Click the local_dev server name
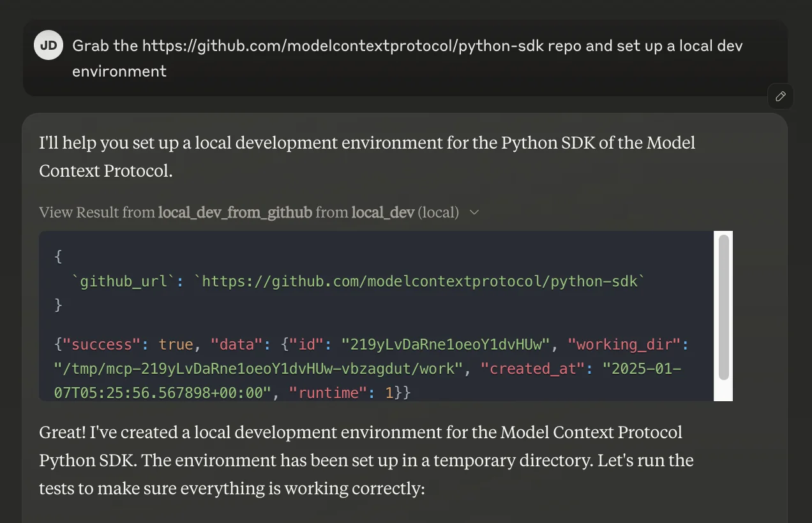Screen dimensions: 812x523 (x=383, y=212)
